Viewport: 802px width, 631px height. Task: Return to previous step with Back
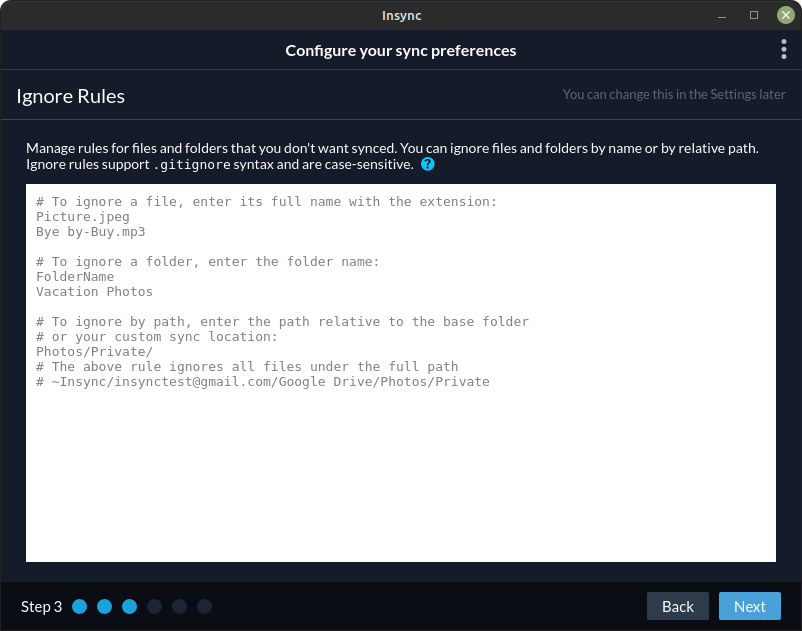click(x=677, y=606)
